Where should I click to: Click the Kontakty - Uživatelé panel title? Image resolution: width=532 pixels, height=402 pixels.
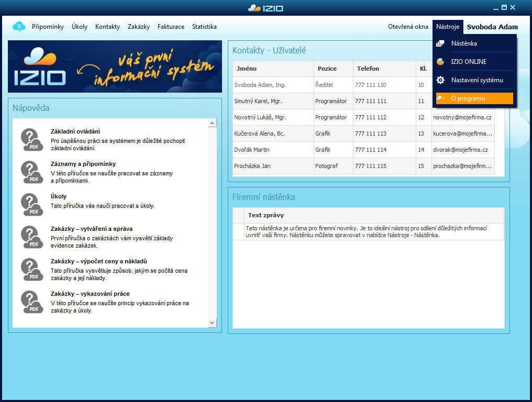[269, 51]
